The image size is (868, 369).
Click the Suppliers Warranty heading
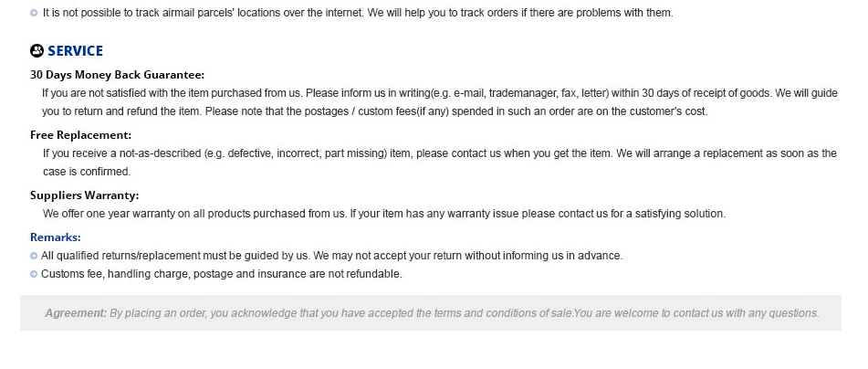(85, 195)
